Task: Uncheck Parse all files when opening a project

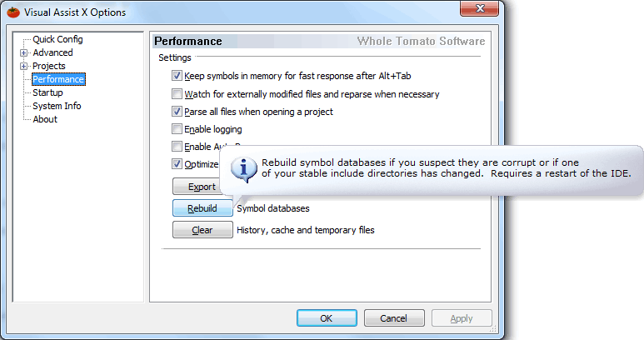Action: pos(177,112)
